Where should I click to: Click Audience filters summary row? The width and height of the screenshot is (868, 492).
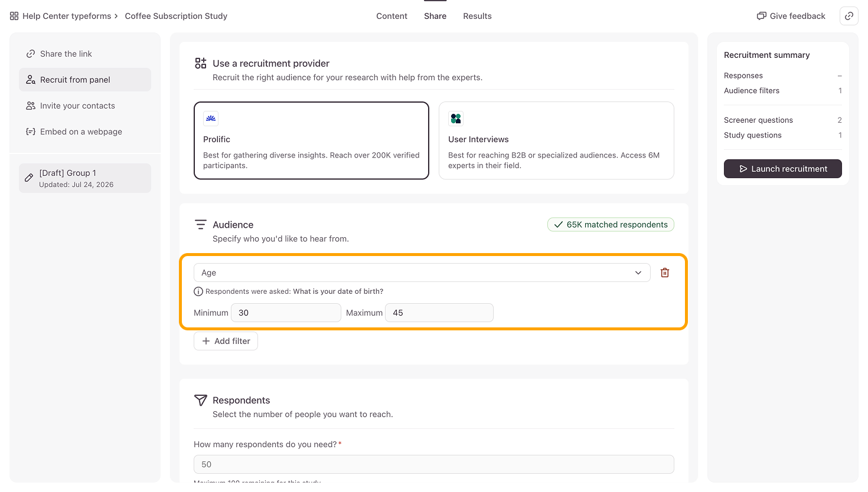783,90
